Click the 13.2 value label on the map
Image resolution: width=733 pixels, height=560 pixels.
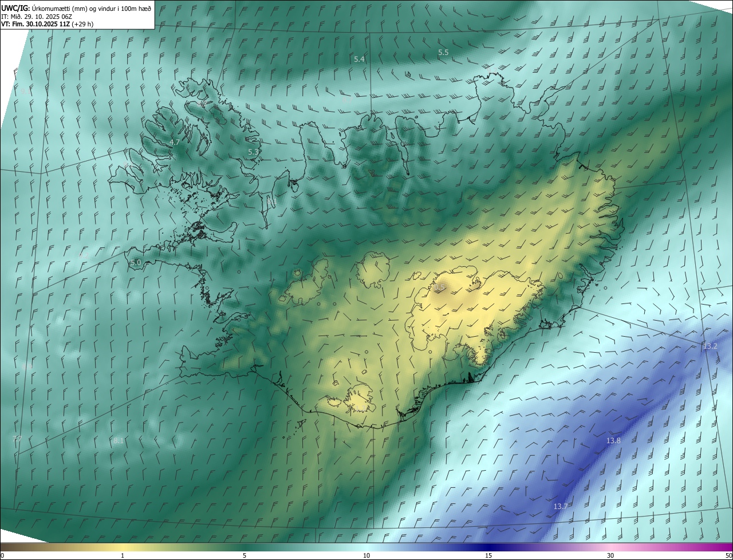pos(710,346)
